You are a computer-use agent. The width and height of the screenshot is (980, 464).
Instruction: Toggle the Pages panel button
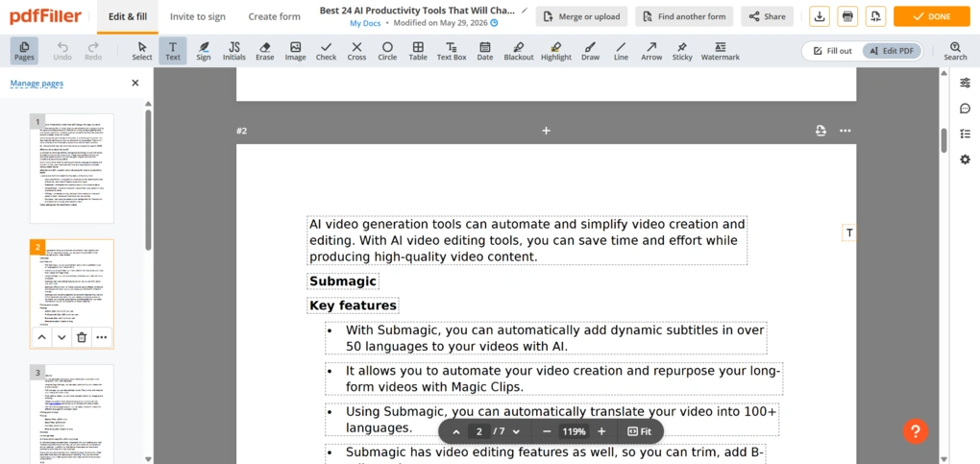24,51
